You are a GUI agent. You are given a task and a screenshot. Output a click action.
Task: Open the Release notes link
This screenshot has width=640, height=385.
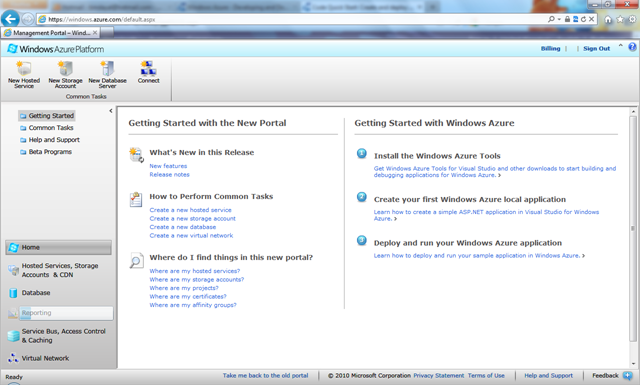pyautogui.click(x=169, y=174)
